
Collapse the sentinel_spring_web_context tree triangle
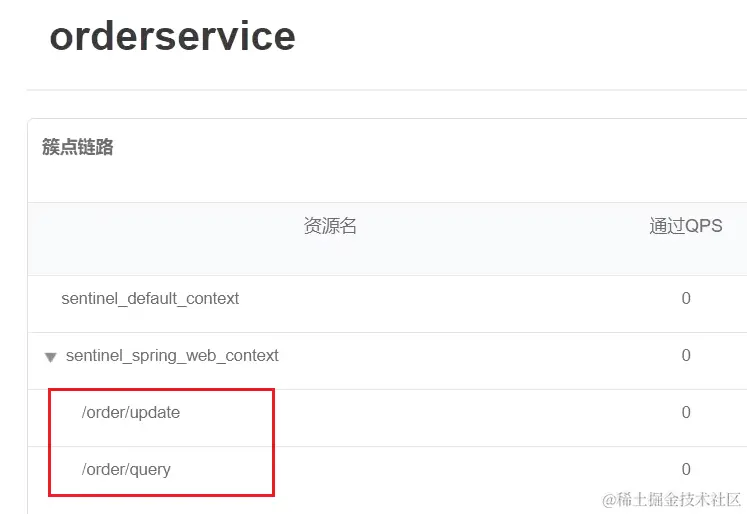(50, 356)
